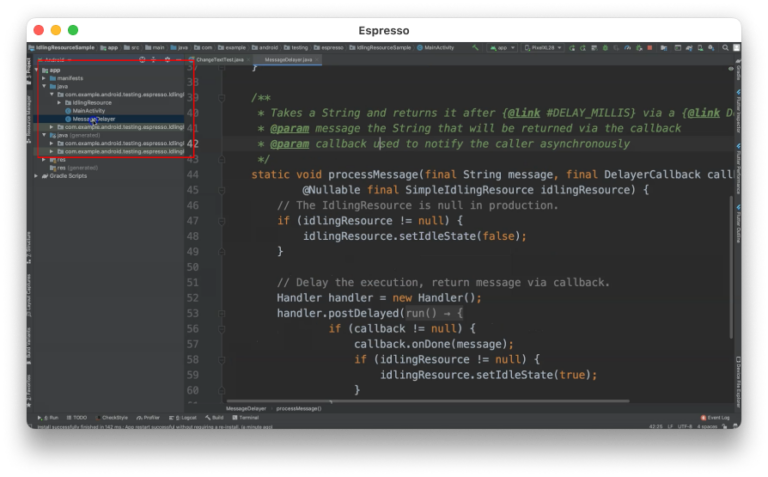Click the green hammer Make Project icon
Screen dimensions: 768x477
coord(475,48)
